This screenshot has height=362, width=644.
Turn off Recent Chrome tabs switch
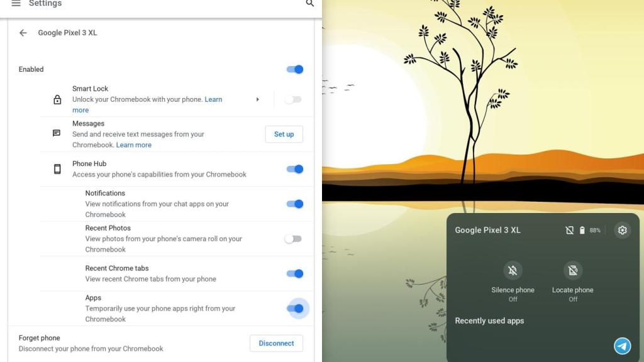pyautogui.click(x=295, y=274)
